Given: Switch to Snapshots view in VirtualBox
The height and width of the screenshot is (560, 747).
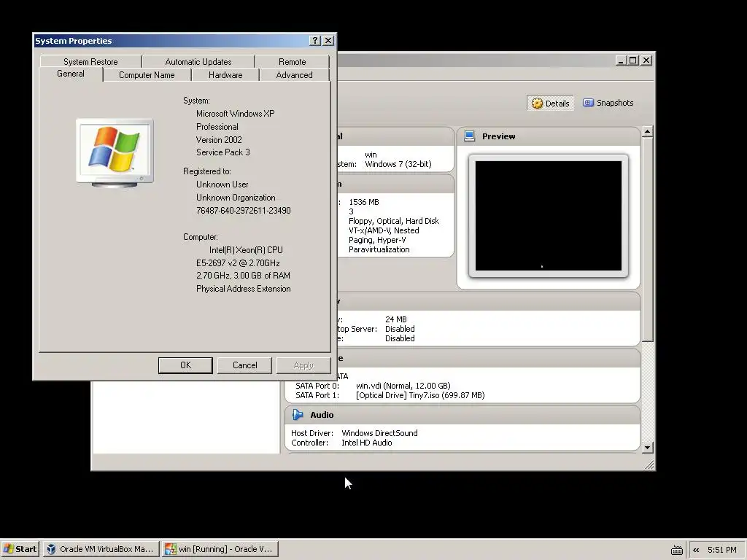Looking at the screenshot, I should point(608,103).
